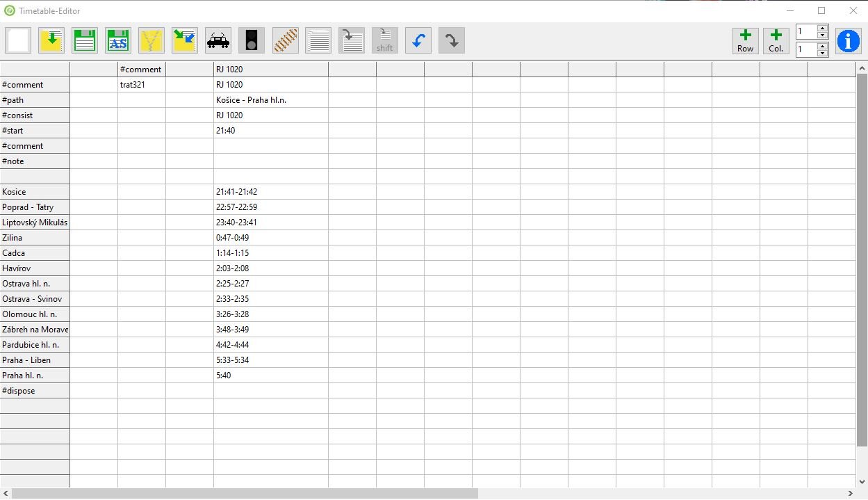Decrease the bottom number spinner value
The image size is (868, 500).
pos(823,53)
